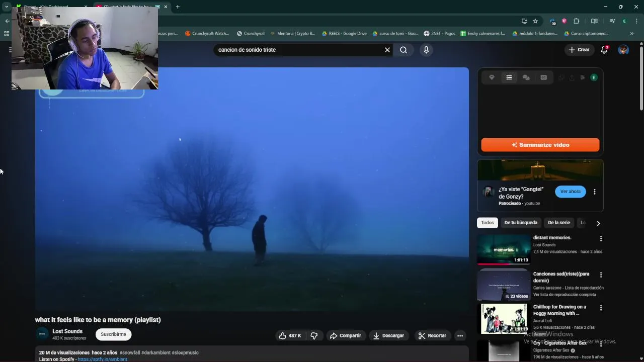
Task: Open options for distant memories video
Action: click(601, 239)
